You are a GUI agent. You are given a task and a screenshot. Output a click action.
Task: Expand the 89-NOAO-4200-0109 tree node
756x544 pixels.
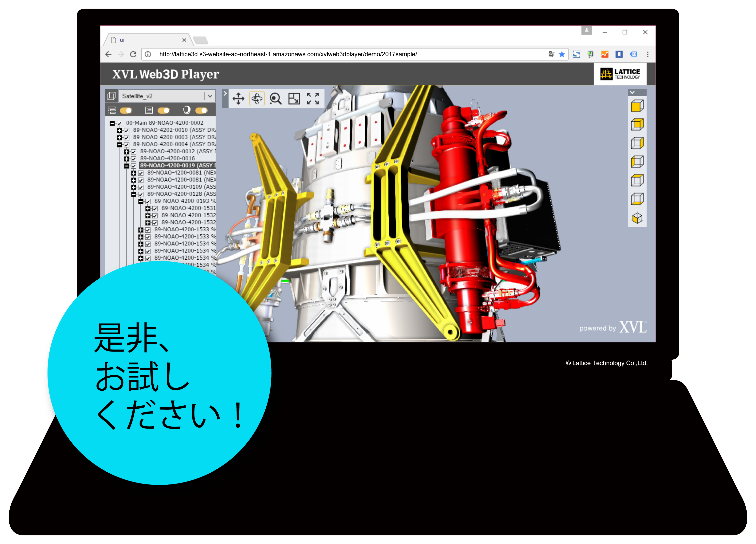pyautogui.click(x=134, y=187)
